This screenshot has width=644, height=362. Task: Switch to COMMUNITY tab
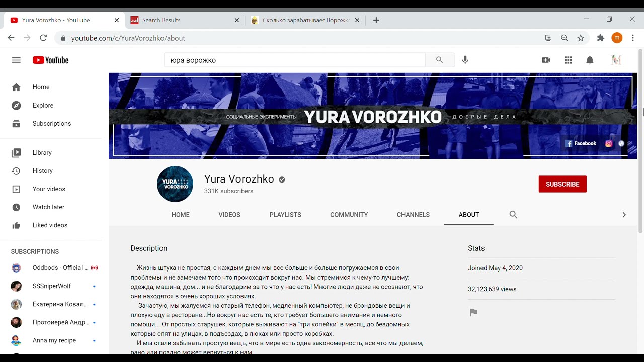pos(349,215)
